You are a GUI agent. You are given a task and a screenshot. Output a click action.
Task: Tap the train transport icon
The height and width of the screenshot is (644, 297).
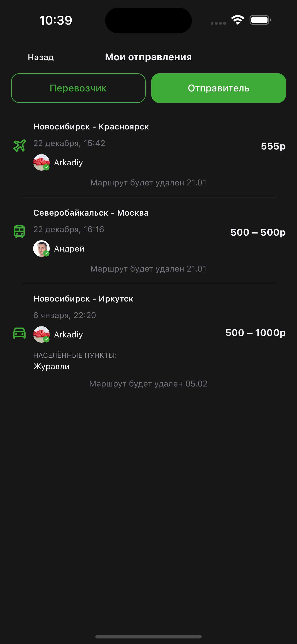tap(19, 231)
